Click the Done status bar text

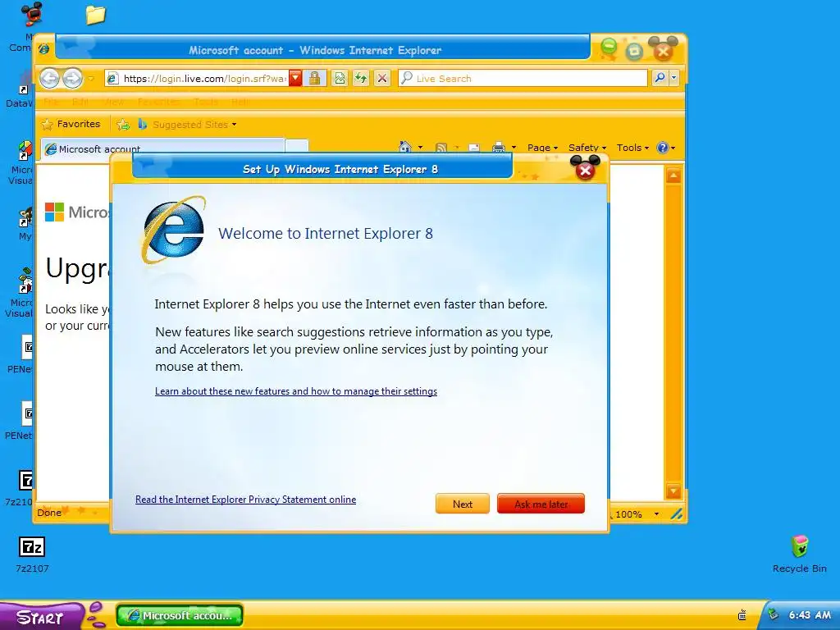(49, 513)
